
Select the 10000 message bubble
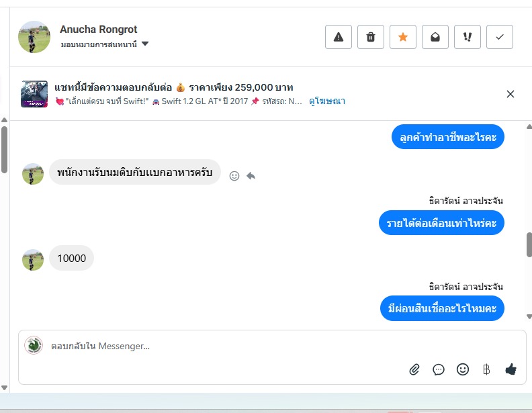tap(72, 258)
